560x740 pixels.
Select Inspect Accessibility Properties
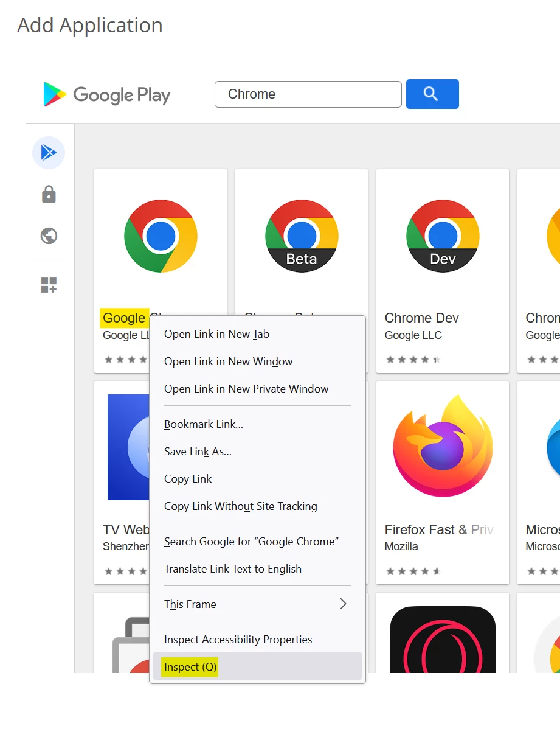coord(257,640)
